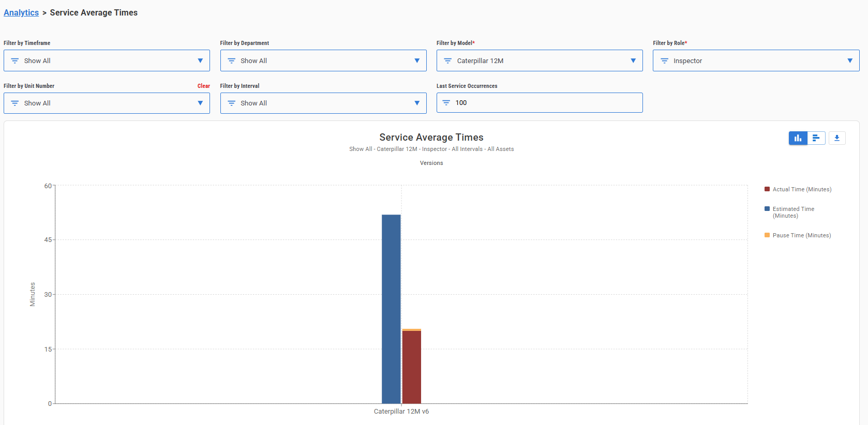
Task: Click the Last Service Occurrences label
Action: 467,86
